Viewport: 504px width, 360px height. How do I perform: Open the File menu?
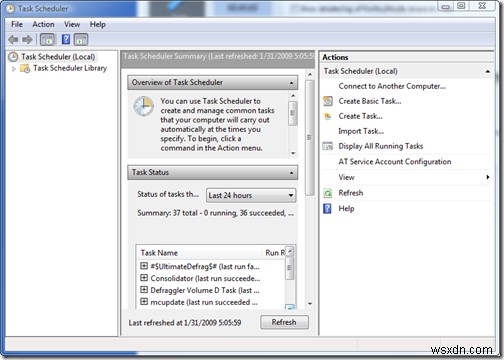(17, 24)
